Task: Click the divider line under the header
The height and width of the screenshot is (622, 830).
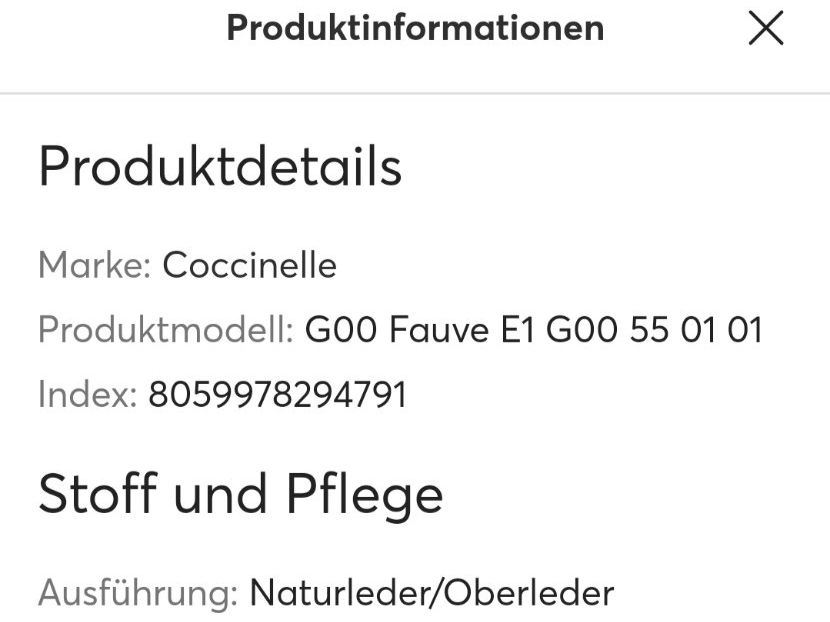Action: (x=415, y=93)
